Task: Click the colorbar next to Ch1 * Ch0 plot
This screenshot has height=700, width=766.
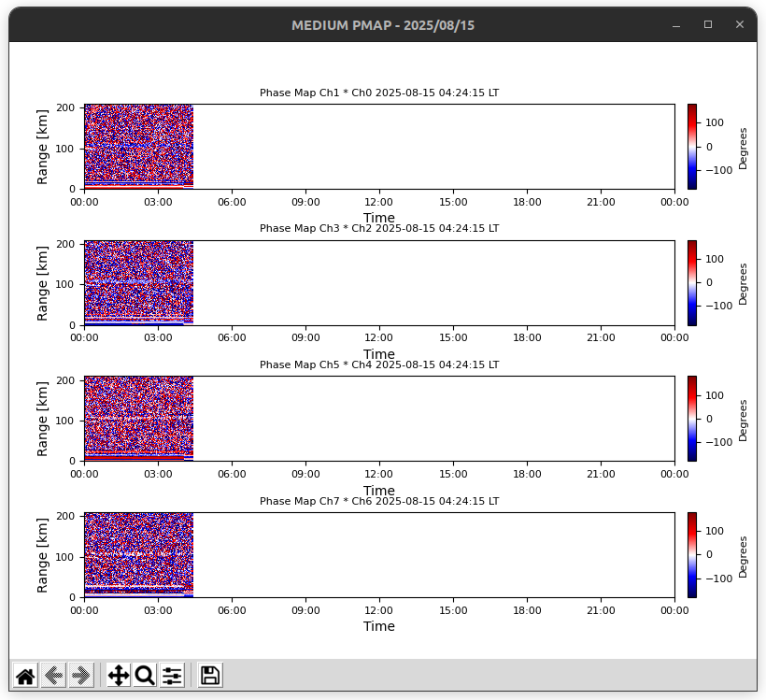Action: tap(692, 146)
